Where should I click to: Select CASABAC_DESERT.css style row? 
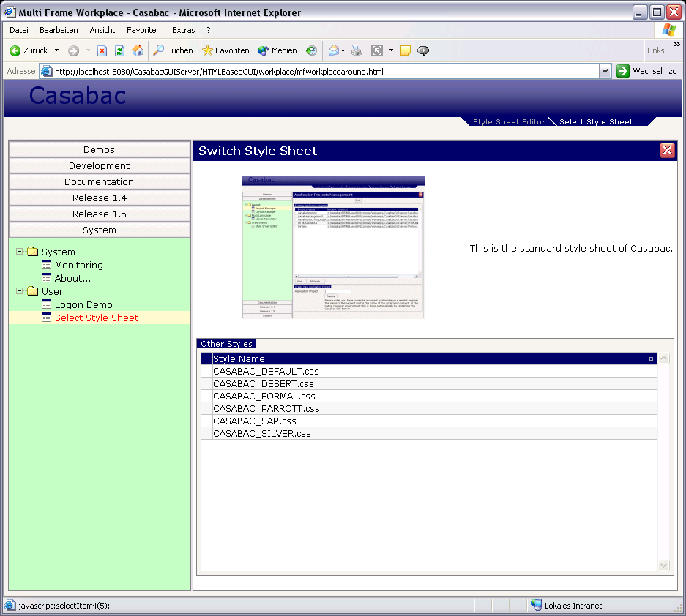(264, 383)
